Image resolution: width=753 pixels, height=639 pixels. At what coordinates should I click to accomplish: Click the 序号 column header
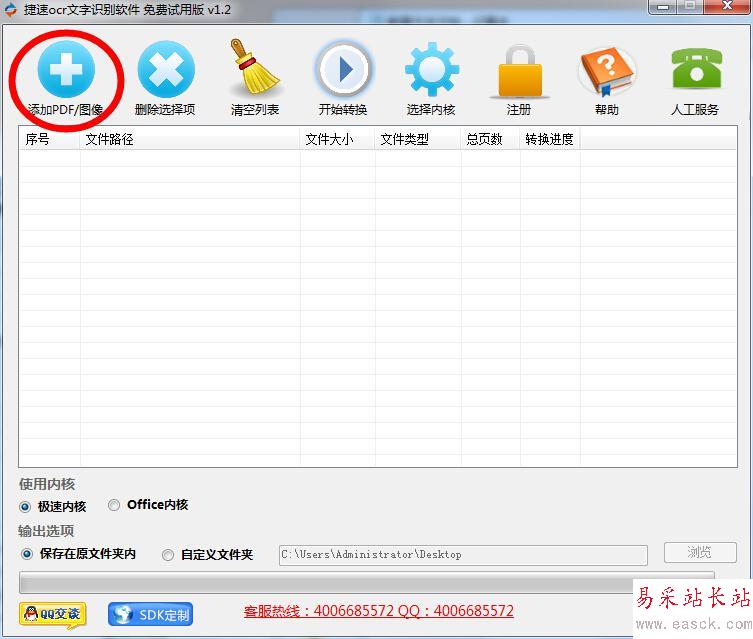[x=49, y=140]
